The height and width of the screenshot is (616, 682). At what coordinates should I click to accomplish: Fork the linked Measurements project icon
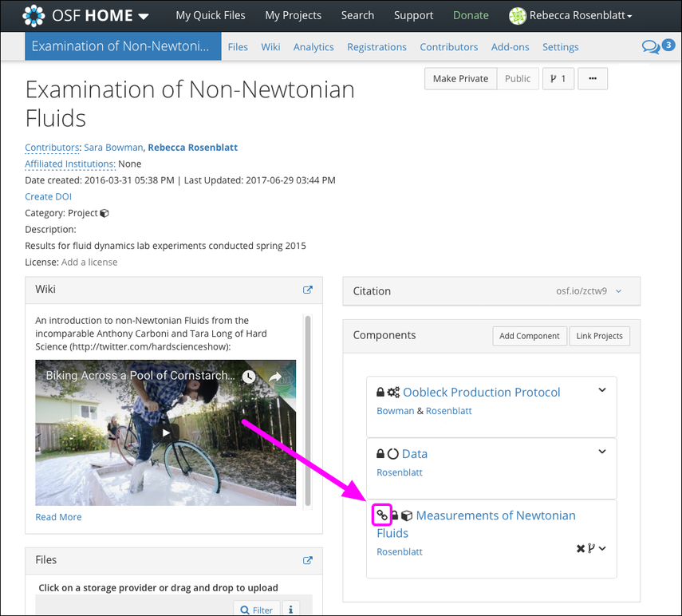click(591, 548)
